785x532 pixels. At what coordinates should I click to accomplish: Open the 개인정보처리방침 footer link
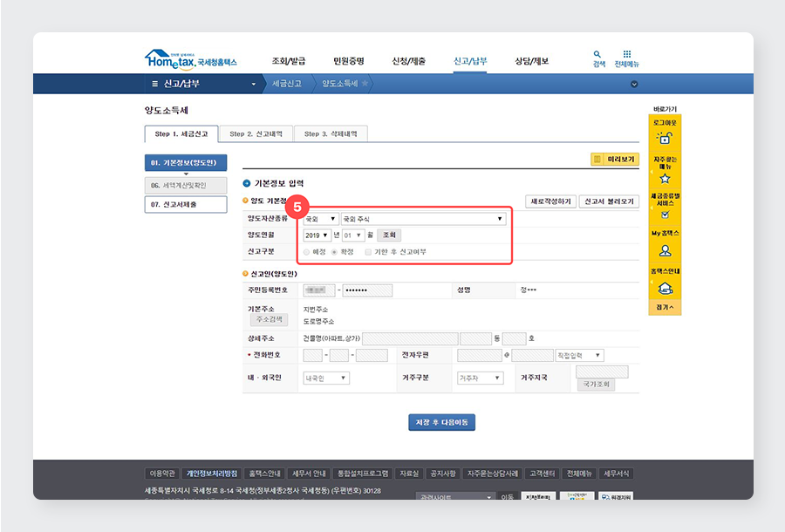point(212,474)
